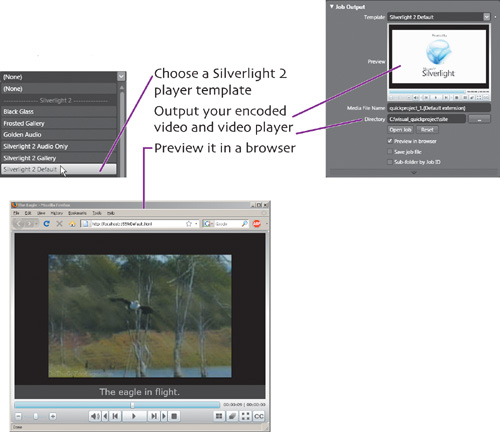
Task: Collapse the Job Output section triangle
Action: point(332,7)
